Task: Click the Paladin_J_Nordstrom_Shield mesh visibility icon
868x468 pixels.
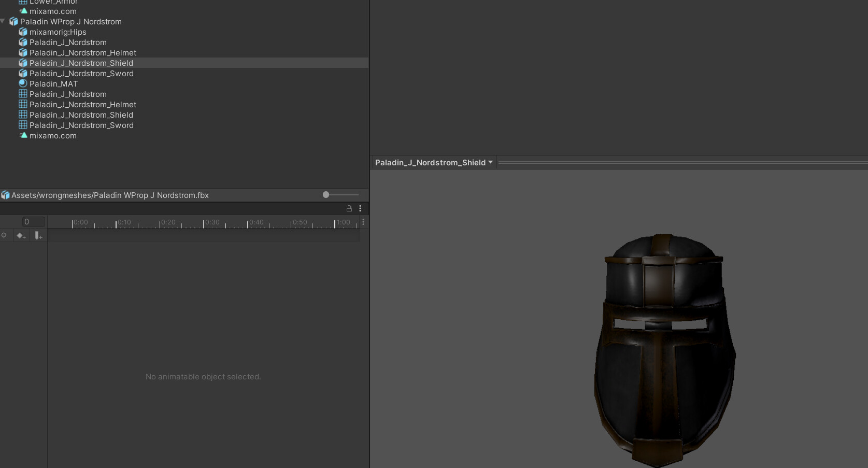Action: tap(23, 115)
